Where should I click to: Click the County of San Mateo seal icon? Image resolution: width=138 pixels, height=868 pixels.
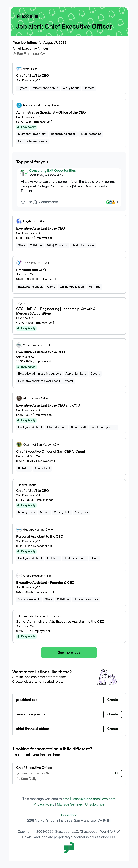point(19,444)
